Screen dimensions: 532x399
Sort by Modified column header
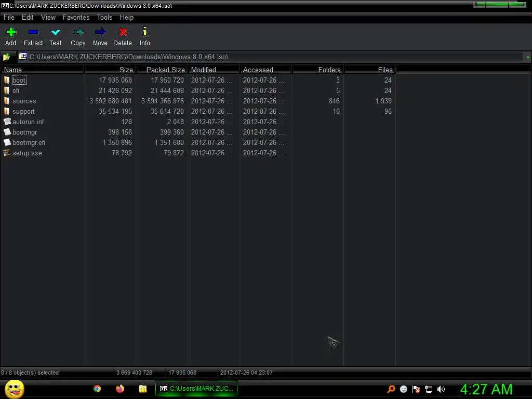point(214,70)
